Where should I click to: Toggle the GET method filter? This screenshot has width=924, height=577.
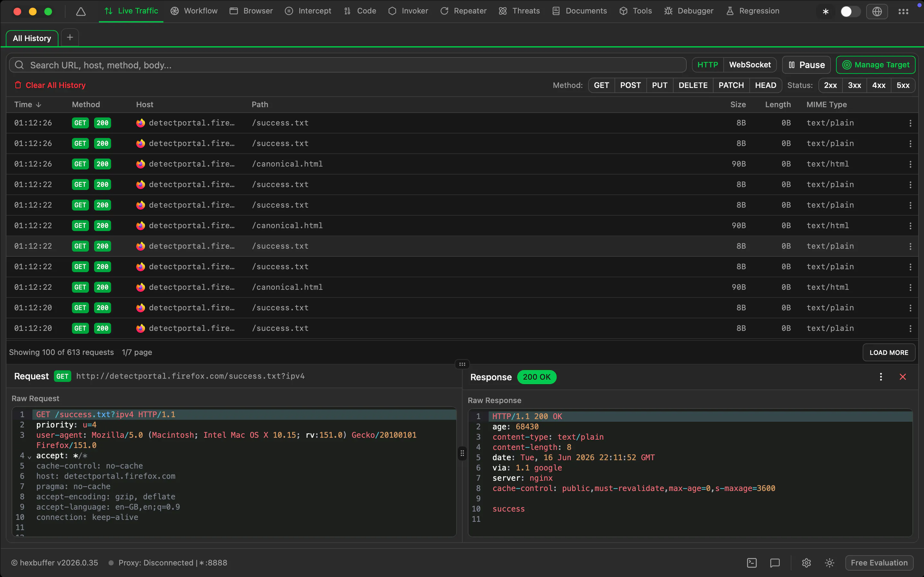601,85
